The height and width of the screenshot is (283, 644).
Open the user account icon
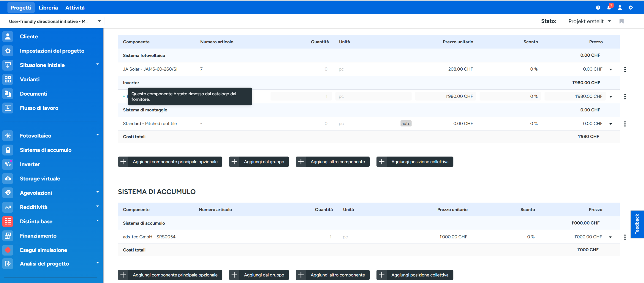[620, 8]
